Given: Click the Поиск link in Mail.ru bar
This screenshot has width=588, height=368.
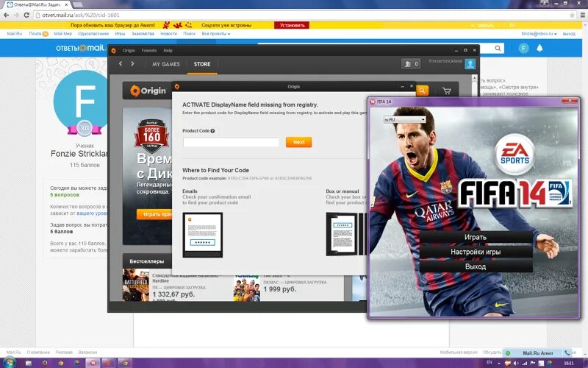Looking at the screenshot, I should tap(190, 34).
